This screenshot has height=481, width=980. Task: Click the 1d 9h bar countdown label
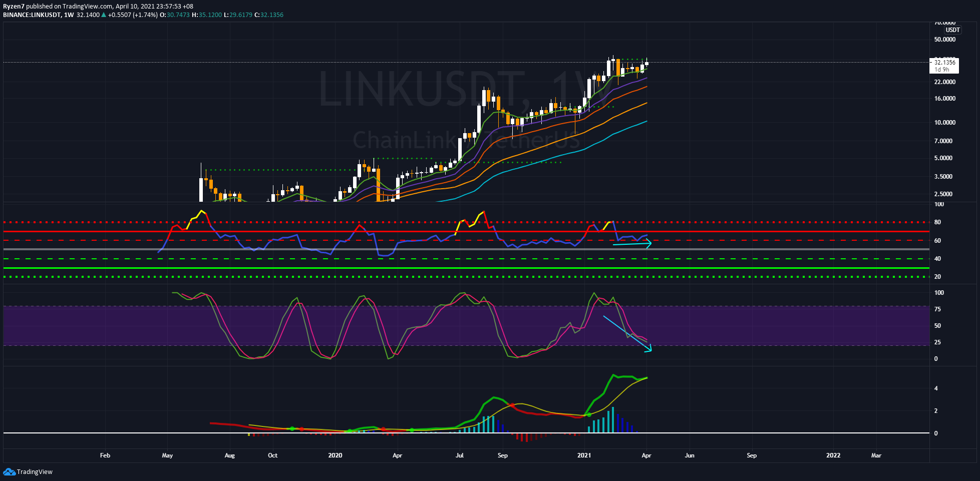(x=941, y=70)
